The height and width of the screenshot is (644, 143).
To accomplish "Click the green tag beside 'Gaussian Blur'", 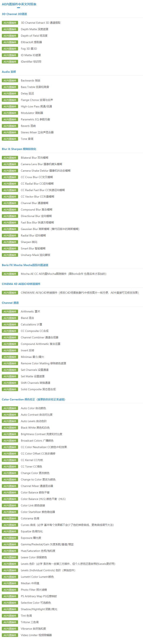I will 10,229.
